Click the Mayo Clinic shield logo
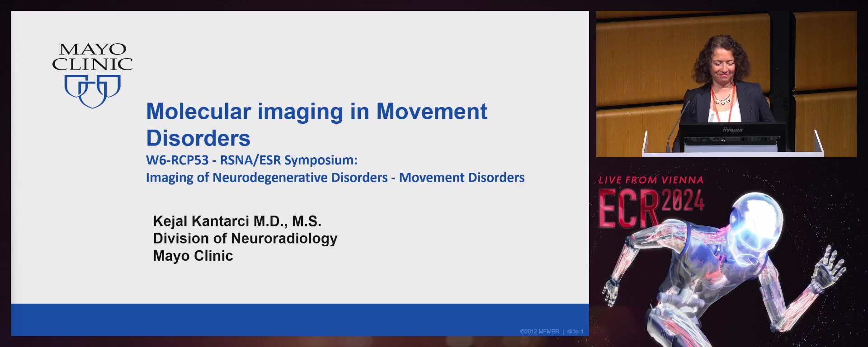Viewport: 868px width, 347px height. (93, 92)
